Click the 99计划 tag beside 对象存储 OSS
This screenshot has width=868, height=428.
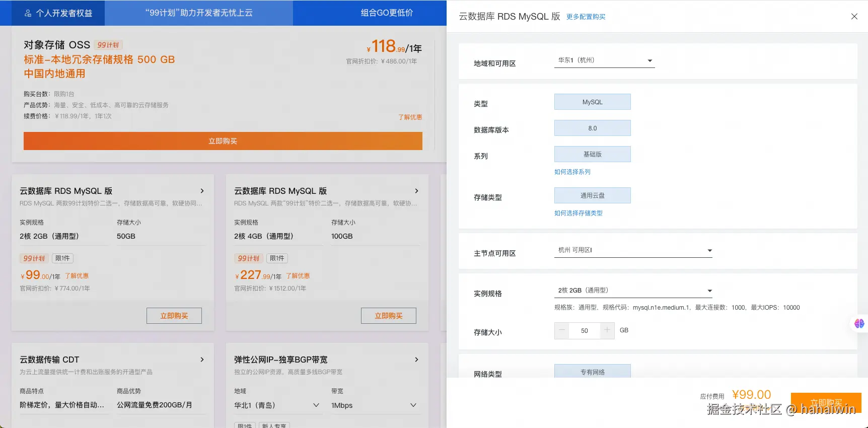click(x=108, y=45)
